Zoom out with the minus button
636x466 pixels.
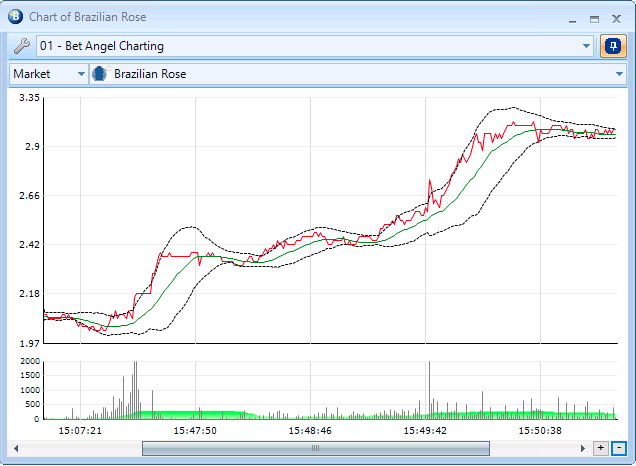[619, 448]
